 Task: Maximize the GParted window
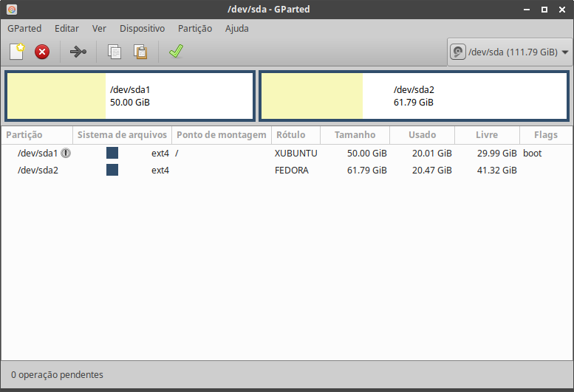[x=544, y=10]
